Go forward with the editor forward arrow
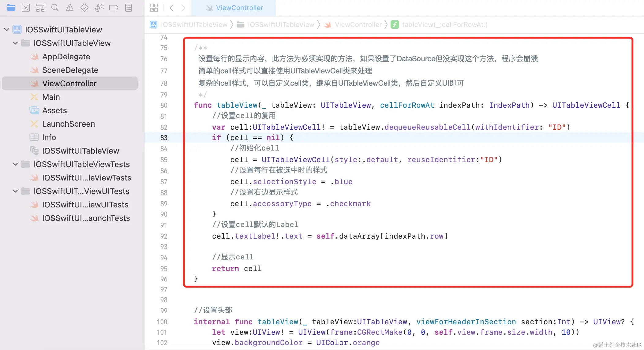This screenshot has width=644, height=350. click(183, 8)
